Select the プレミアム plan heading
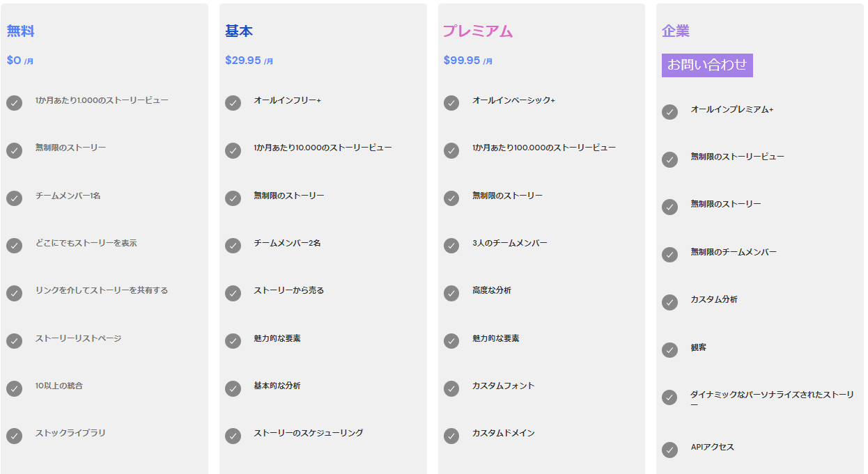The height and width of the screenshot is (474, 868). [x=478, y=31]
